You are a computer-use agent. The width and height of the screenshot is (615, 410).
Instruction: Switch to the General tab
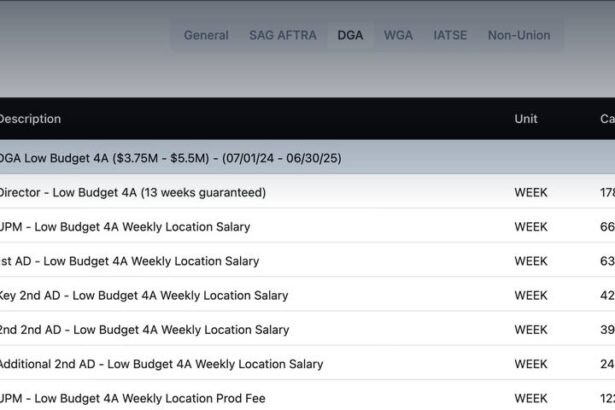pyautogui.click(x=206, y=35)
